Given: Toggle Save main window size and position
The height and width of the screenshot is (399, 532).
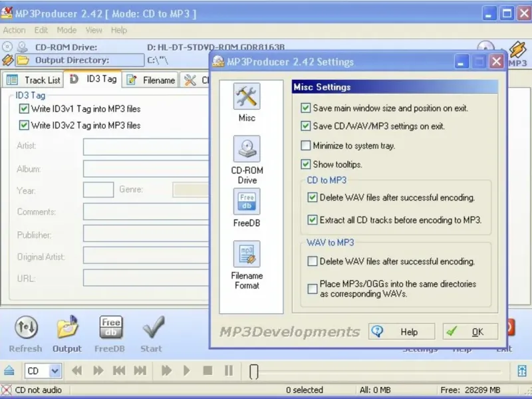Looking at the screenshot, I should [305, 108].
